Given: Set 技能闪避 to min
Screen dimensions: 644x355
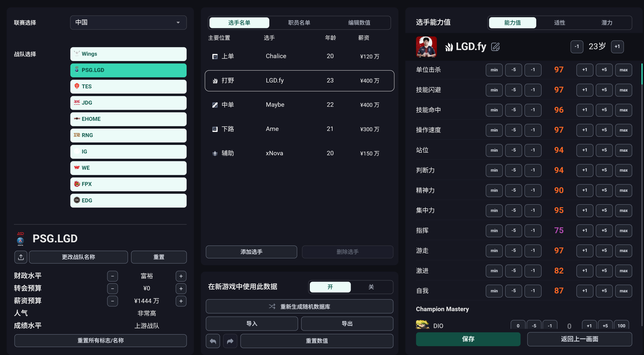Looking at the screenshot, I should (494, 90).
